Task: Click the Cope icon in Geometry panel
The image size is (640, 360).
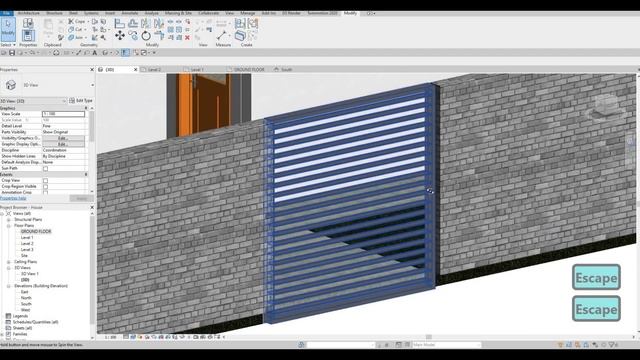Action: (x=72, y=21)
